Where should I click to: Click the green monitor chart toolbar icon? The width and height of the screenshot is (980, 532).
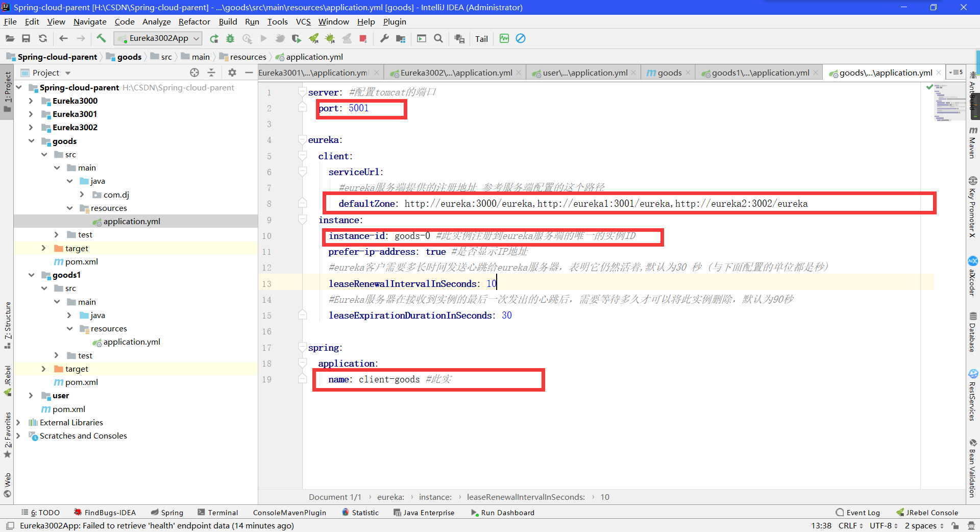pyautogui.click(x=504, y=38)
